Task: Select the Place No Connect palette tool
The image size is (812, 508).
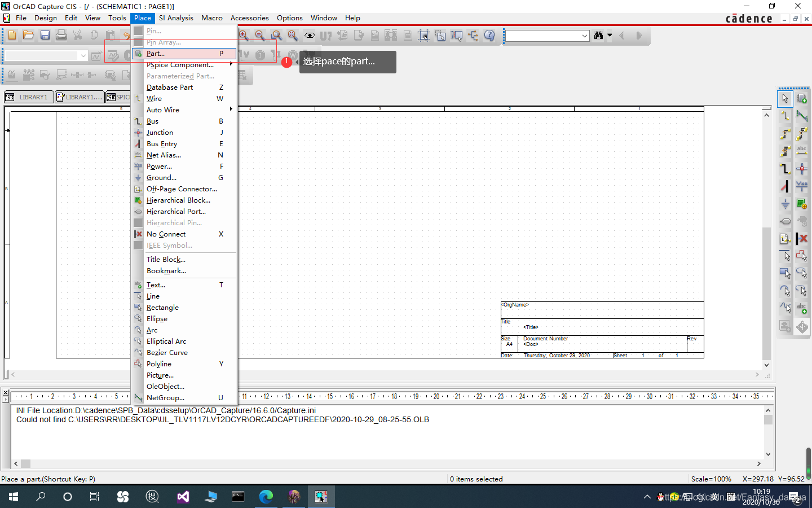Action: pyautogui.click(x=802, y=238)
